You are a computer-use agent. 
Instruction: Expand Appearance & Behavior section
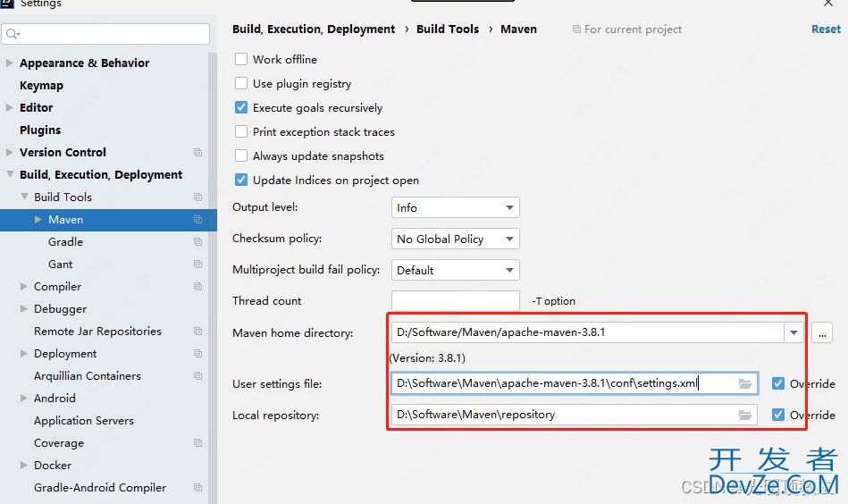tap(9, 63)
